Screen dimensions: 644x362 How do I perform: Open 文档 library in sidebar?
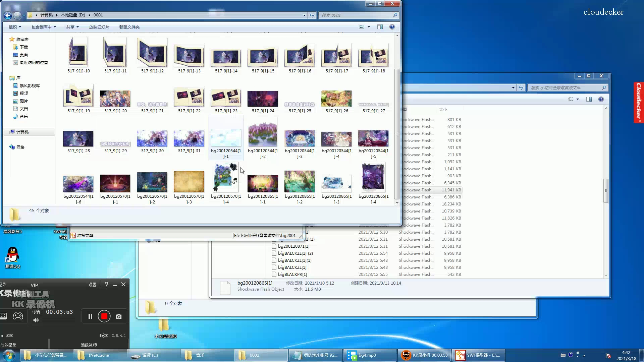pyautogui.click(x=23, y=109)
